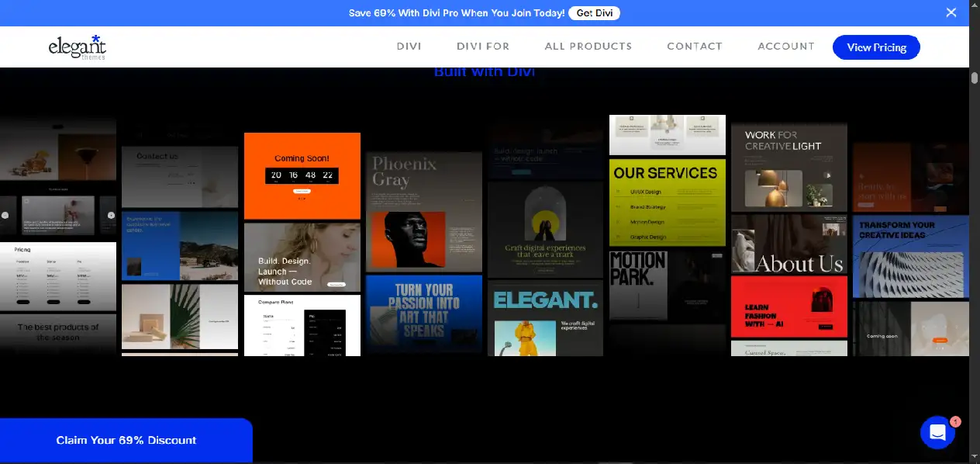Screen dimensions: 980x464
Task: Click the page vertical scrollbar thumb
Action: pos(975,78)
